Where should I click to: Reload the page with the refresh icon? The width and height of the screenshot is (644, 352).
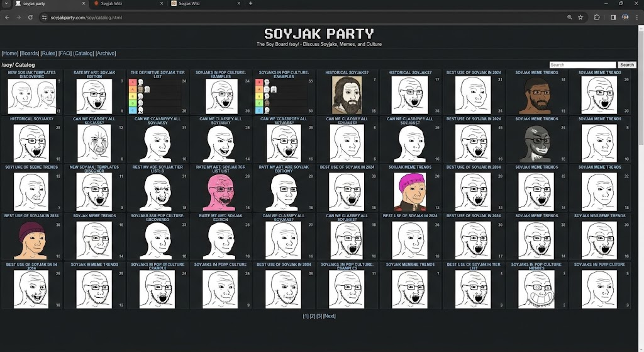tap(30, 17)
